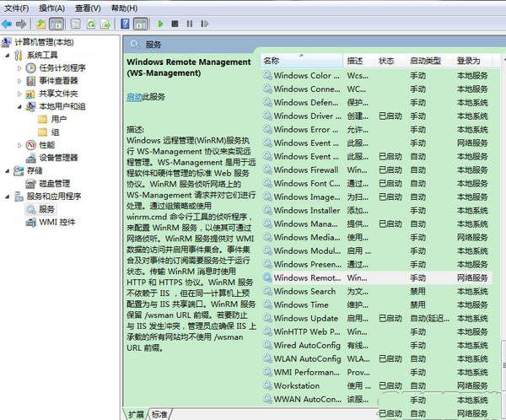Click the Pause service button
Image resolution: width=506 pixels, height=420 pixels.
pyautogui.click(x=190, y=24)
